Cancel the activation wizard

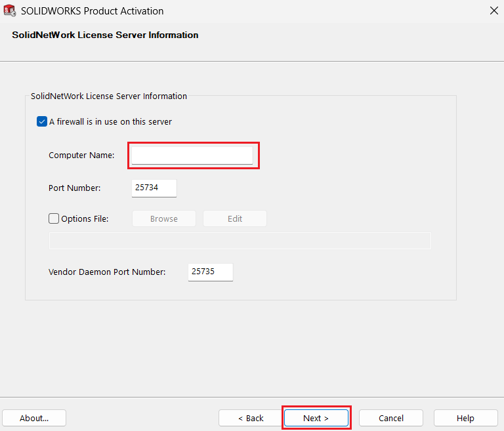coord(391,418)
